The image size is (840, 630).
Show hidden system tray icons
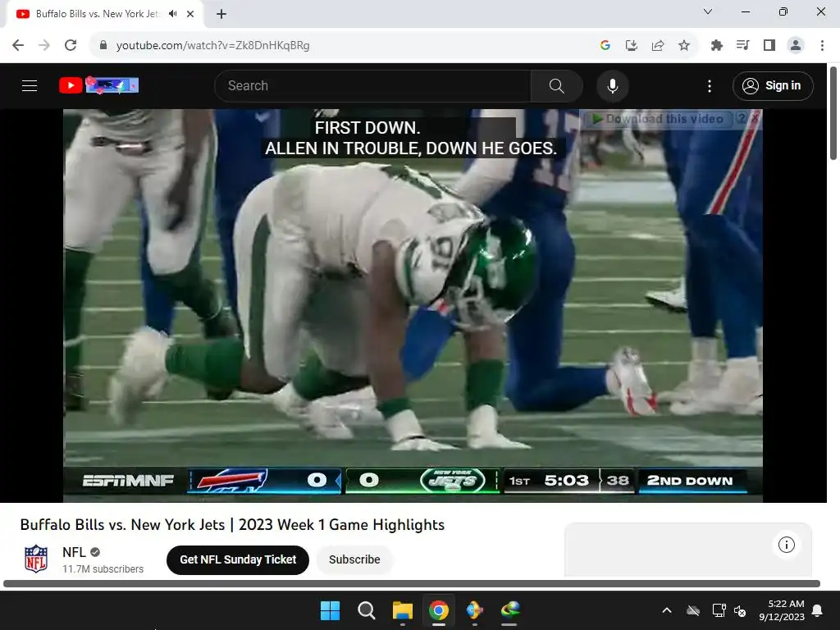[667, 610]
